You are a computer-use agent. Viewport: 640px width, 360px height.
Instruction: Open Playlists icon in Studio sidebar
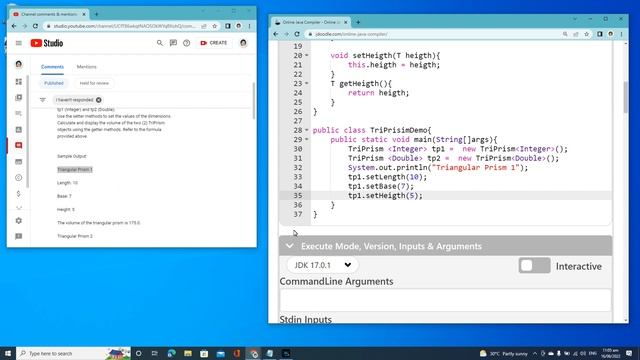[18, 113]
